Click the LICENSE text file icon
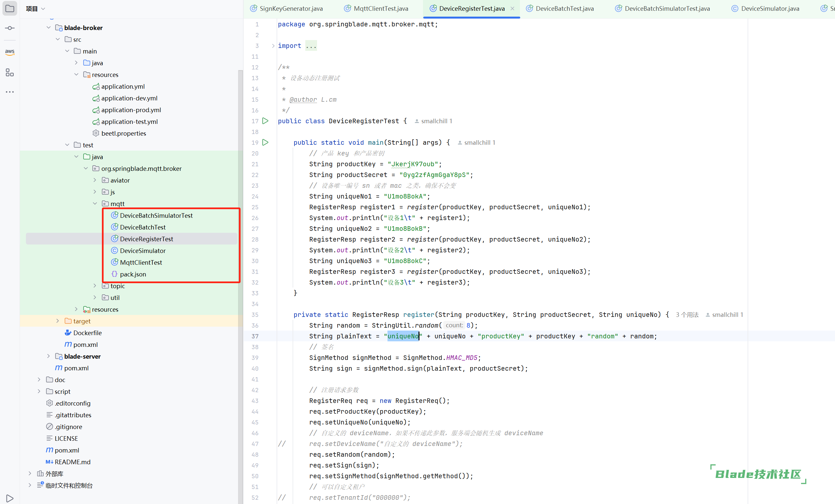Viewport: 835px width, 504px height. (x=50, y=438)
